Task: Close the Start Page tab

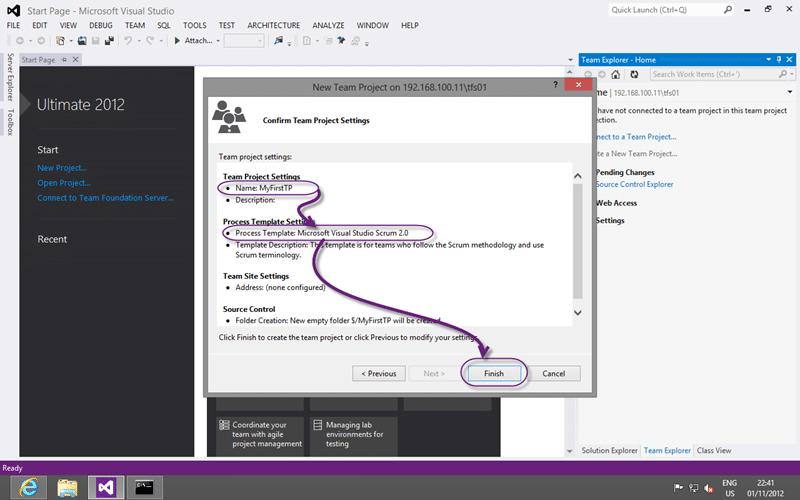Action: 76,60
